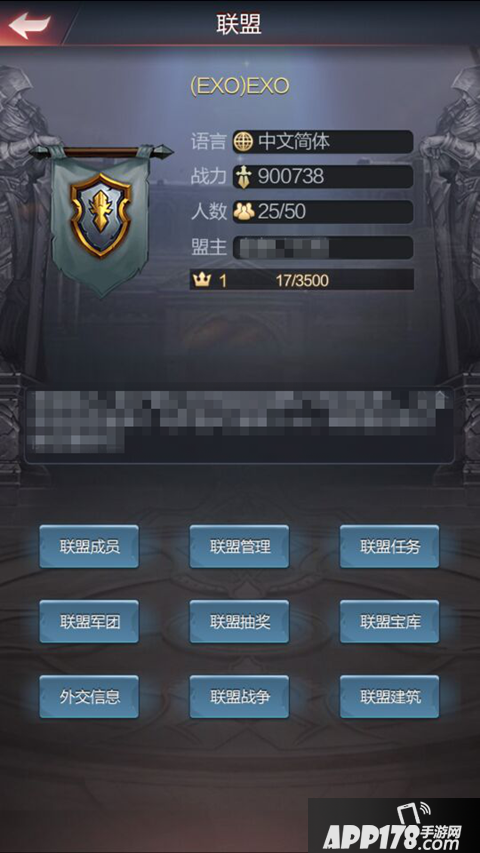
Task: Open 联盟任务 quests
Action: click(x=390, y=547)
